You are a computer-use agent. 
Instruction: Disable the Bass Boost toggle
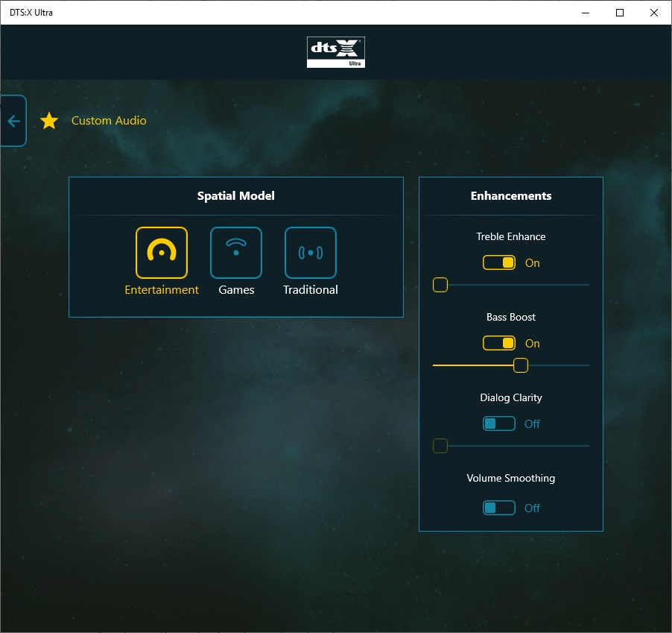pos(498,343)
